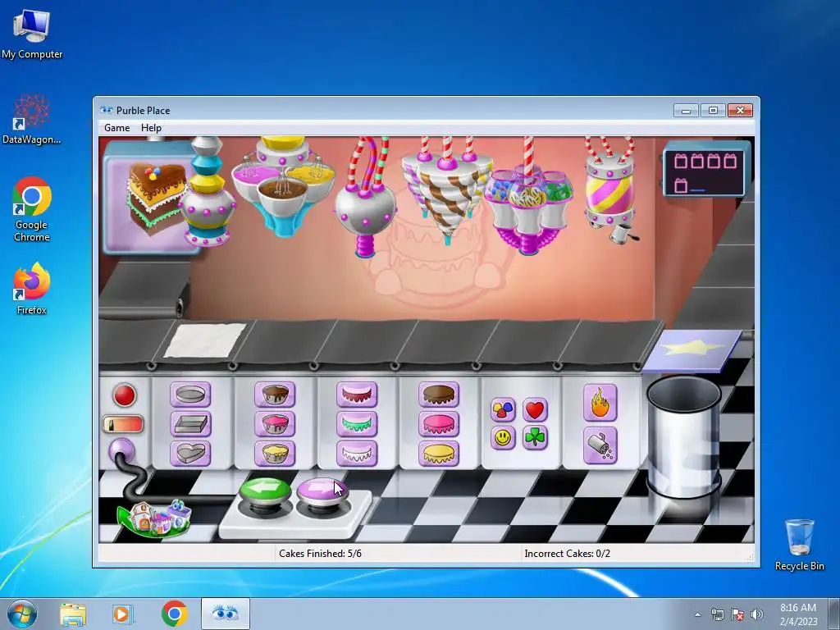Click the Purble Place taskbar button
The height and width of the screenshot is (630, 840).
coord(225,614)
